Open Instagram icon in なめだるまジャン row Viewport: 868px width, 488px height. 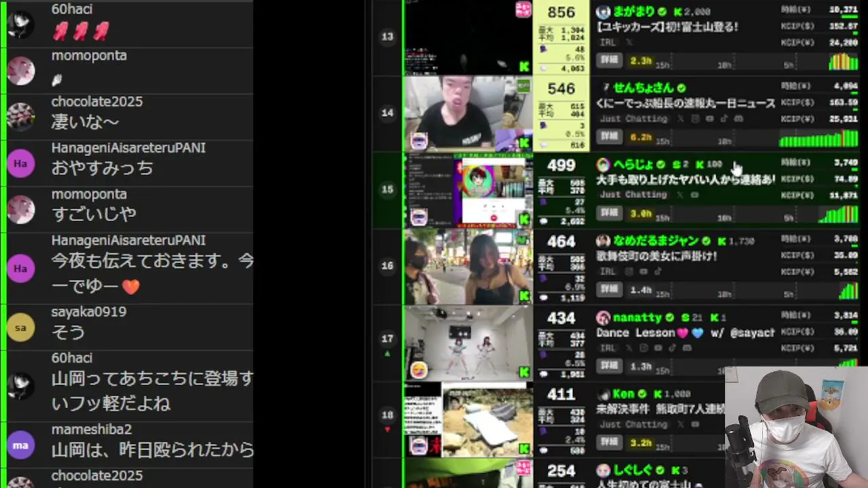(x=629, y=271)
